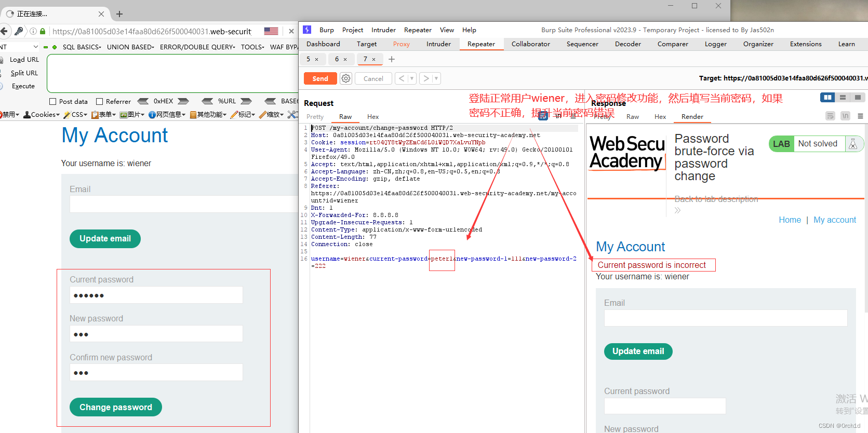This screenshot has height=433, width=868.
Task: Expand SQL BASICS menu in HackBar
Action: [x=82, y=47]
